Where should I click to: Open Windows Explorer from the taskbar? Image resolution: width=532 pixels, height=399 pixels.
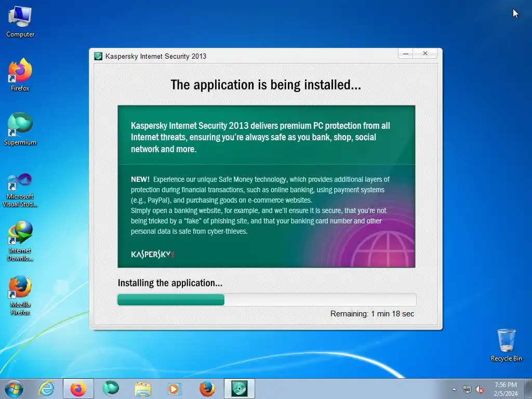pos(143,389)
